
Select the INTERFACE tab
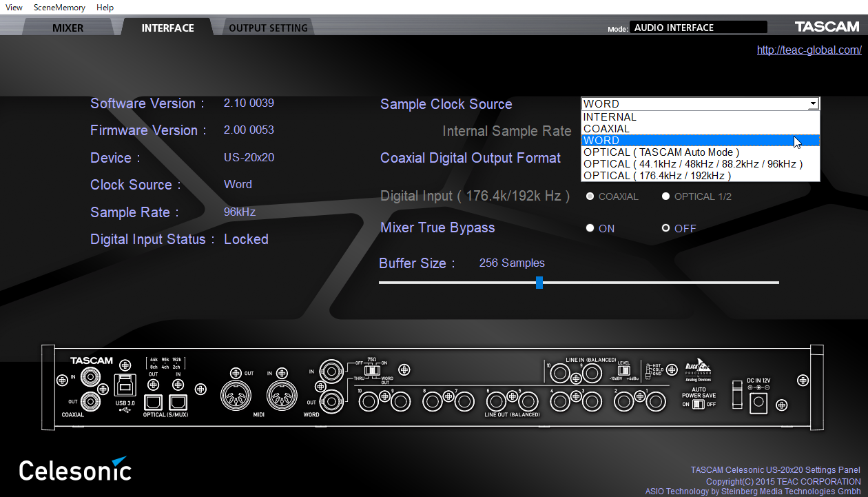click(167, 28)
